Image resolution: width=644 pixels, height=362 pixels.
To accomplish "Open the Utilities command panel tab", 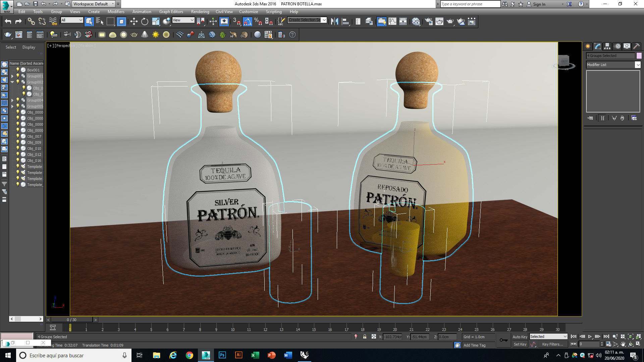I will click(636, 46).
